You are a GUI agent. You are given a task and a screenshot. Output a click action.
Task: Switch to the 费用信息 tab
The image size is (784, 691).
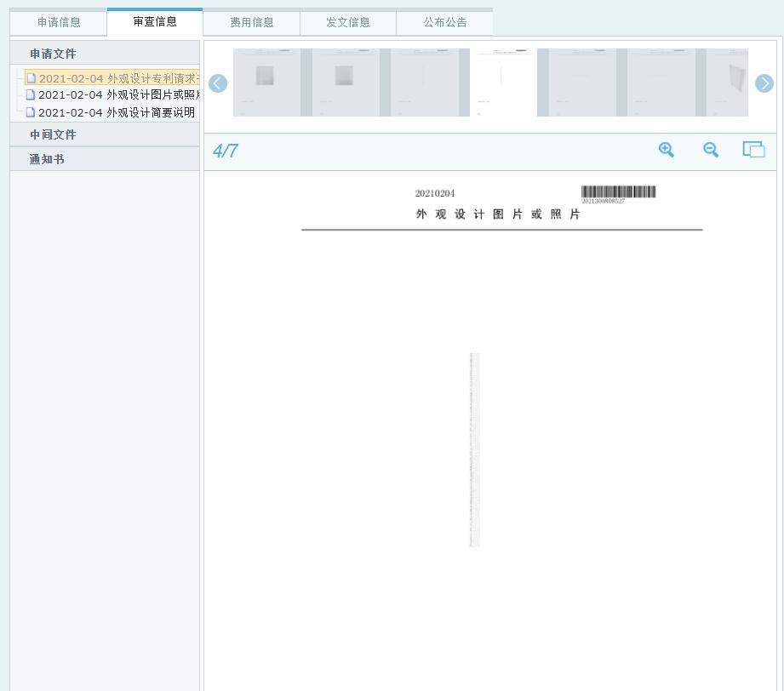tap(252, 23)
